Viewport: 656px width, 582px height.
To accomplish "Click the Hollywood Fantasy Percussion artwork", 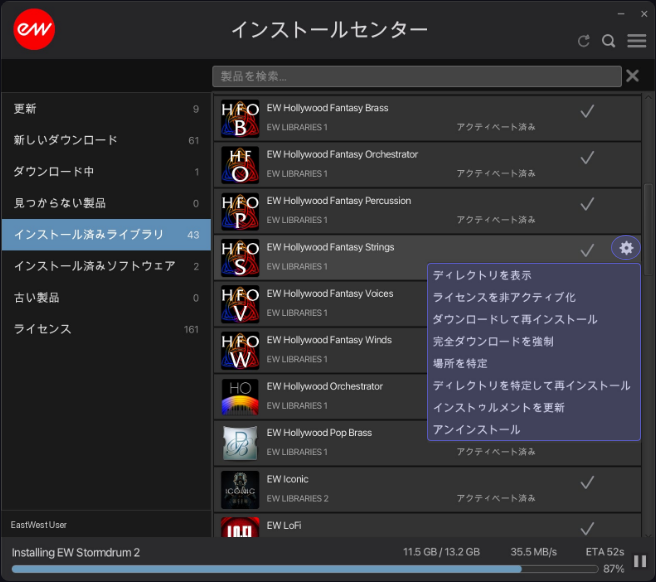I will coord(240,212).
